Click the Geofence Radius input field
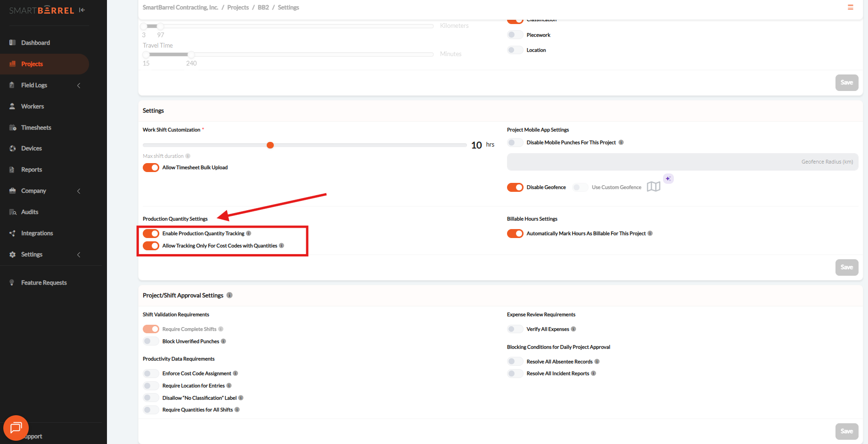Image resolution: width=868 pixels, height=444 pixels. point(682,162)
